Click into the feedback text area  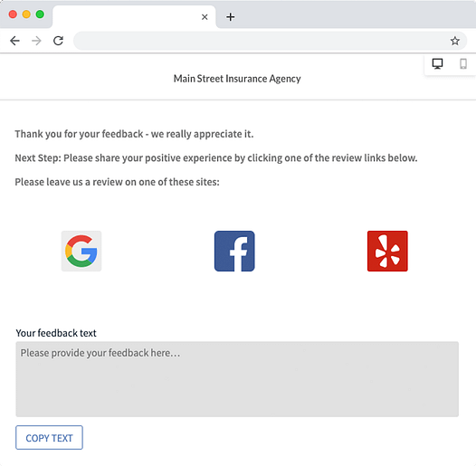(x=237, y=379)
